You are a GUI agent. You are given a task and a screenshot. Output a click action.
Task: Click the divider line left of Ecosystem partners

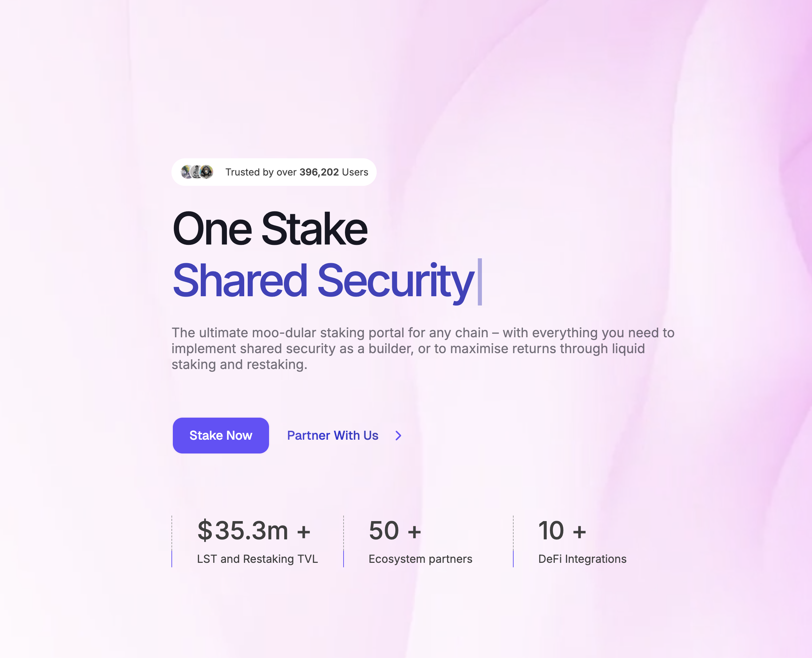[x=344, y=541]
